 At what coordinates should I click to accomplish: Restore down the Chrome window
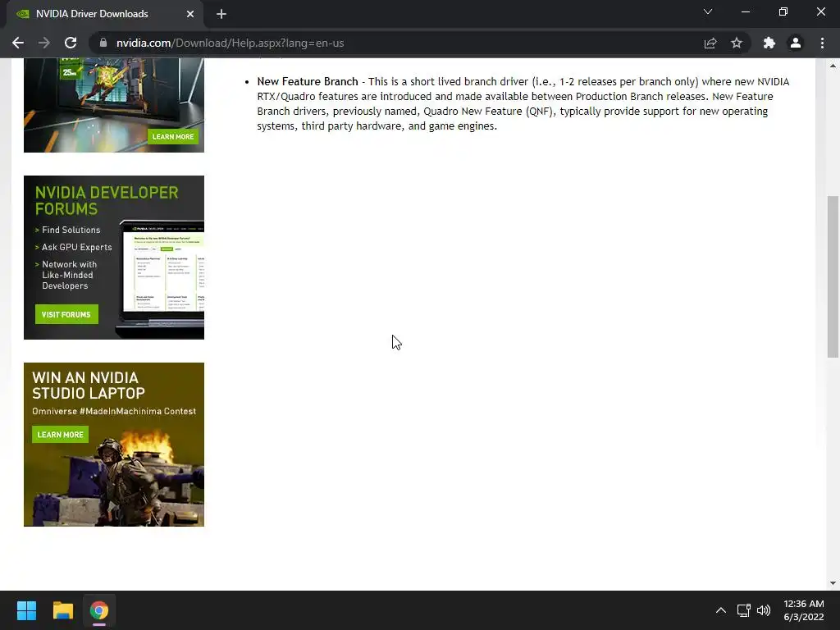point(783,11)
